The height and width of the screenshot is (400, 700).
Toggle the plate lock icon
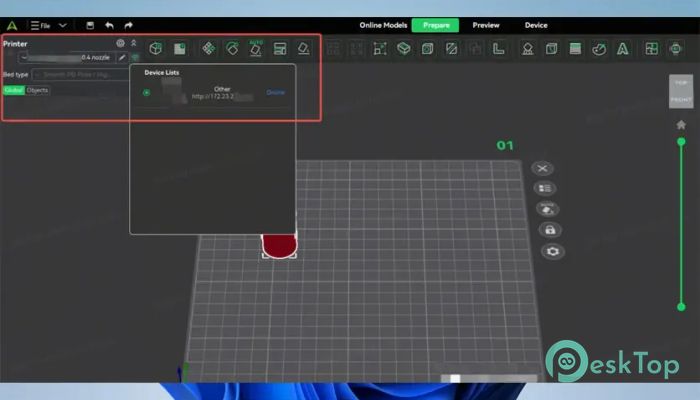pyautogui.click(x=550, y=230)
